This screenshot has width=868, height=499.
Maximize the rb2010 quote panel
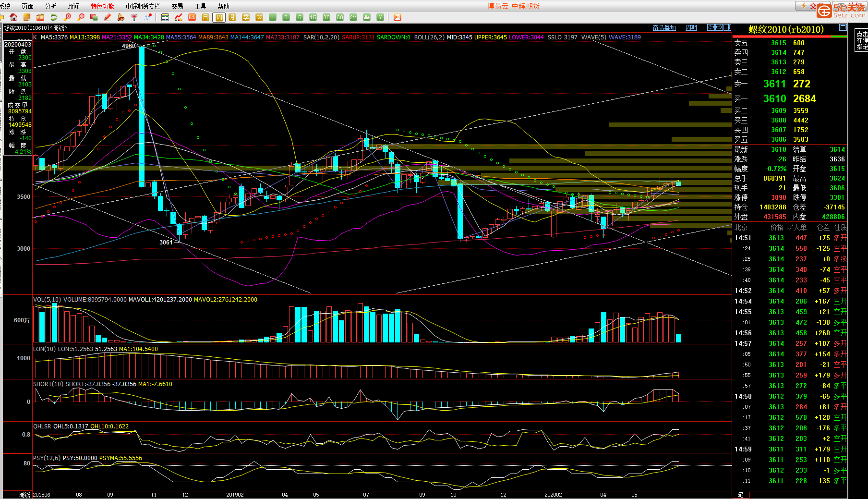point(843,27)
